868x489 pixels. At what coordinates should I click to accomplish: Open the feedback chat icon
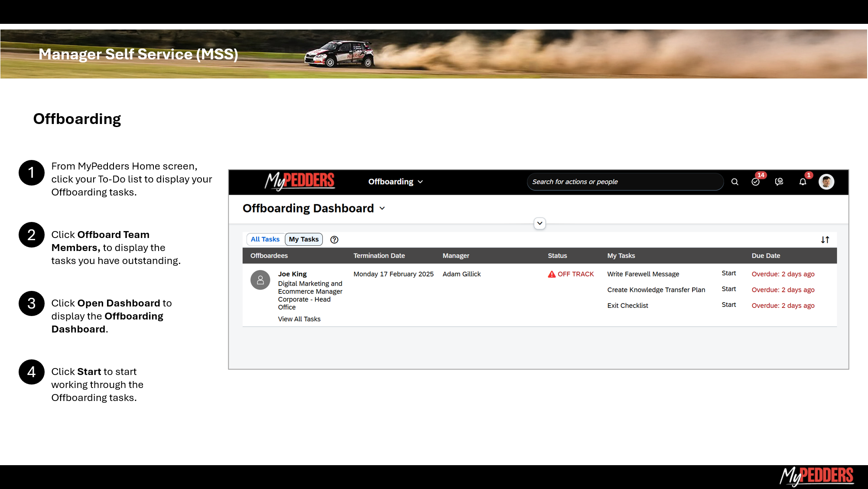point(779,182)
